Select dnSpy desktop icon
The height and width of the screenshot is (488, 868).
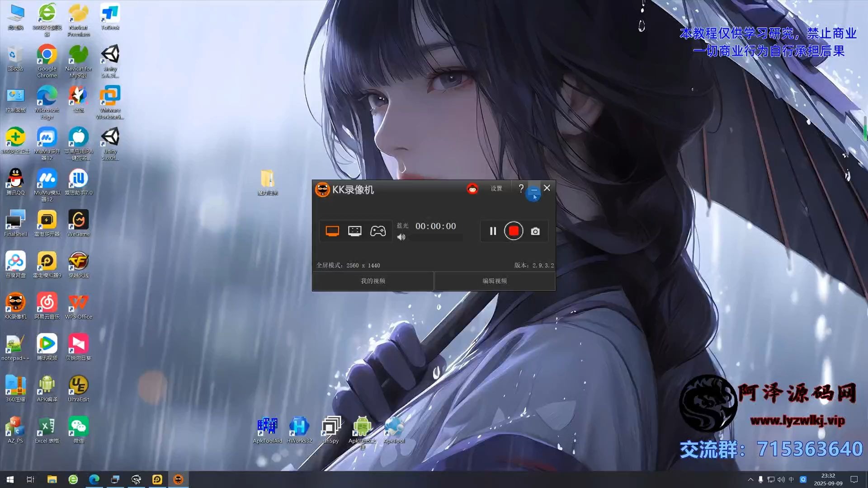(x=331, y=430)
